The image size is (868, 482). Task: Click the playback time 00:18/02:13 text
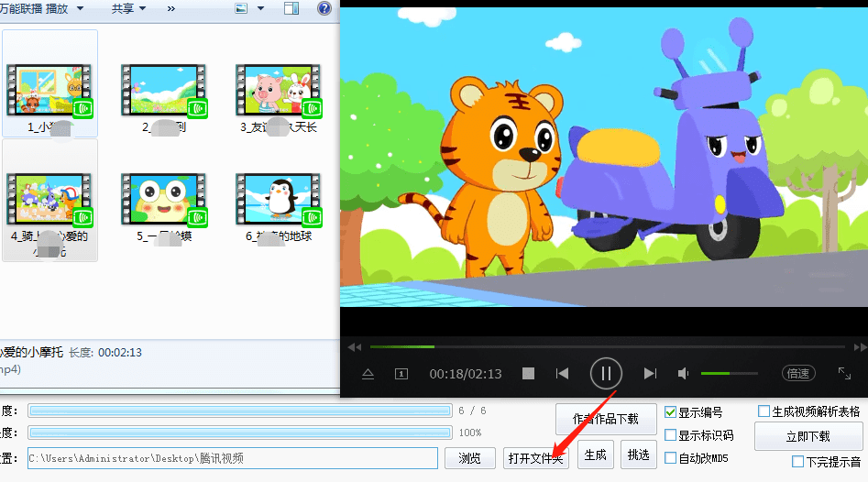click(x=466, y=374)
